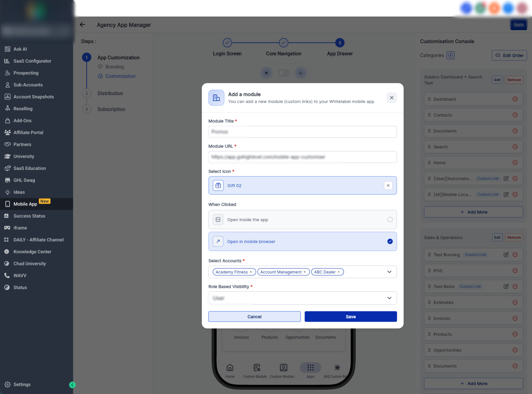The image size is (532, 394).
Task: Remove the Home module from the list
Action: tap(515, 163)
